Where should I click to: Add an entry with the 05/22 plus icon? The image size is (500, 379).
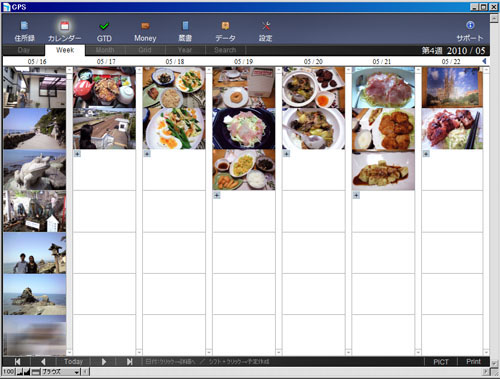click(426, 154)
